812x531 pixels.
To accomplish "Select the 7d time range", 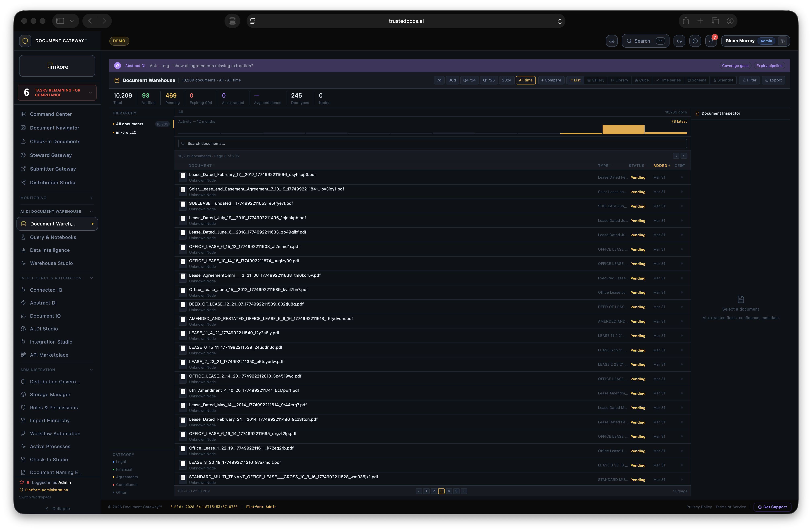I will 439,80.
